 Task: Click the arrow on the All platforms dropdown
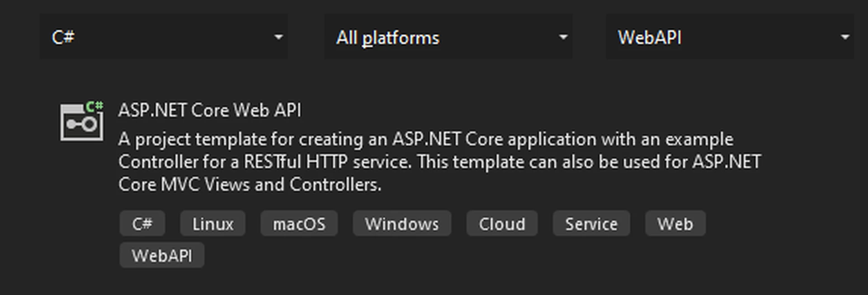click(563, 37)
